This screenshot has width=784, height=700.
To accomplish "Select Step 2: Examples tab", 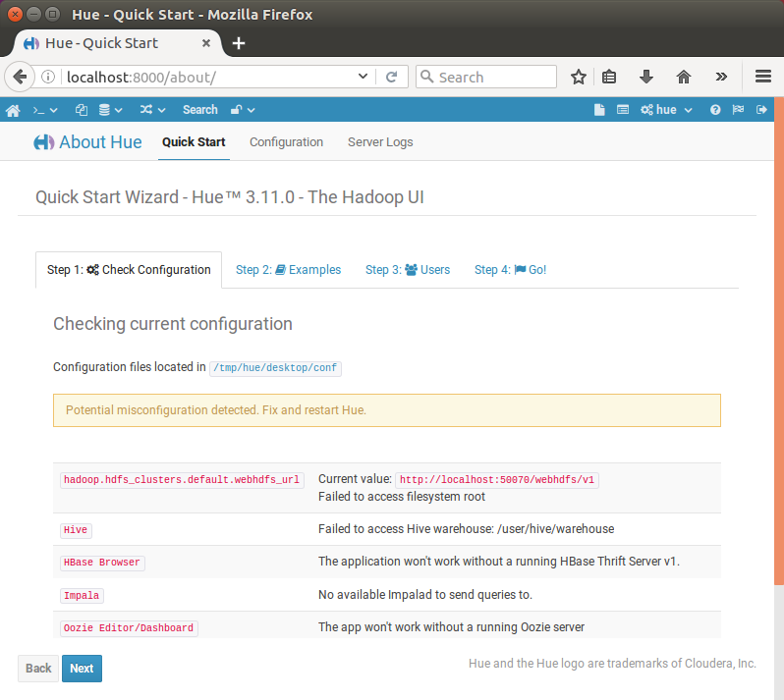I will coord(288,270).
